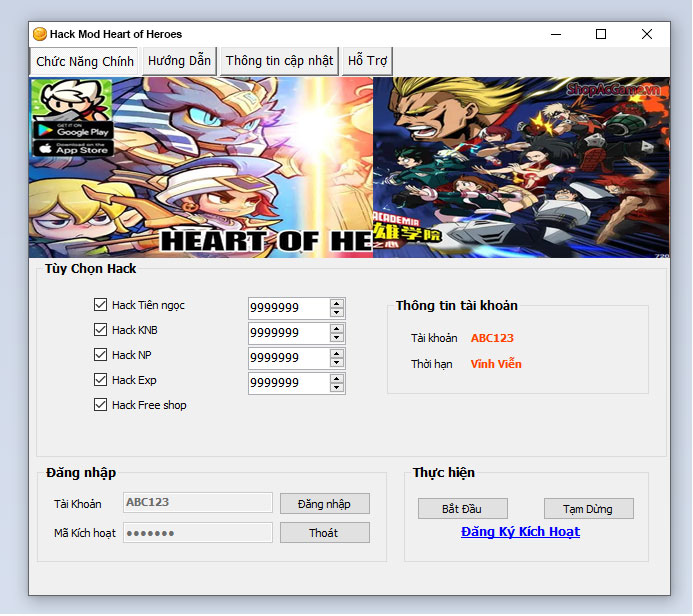Click the Tạm Dừng button
Screen dimensions: 693x616
(588, 509)
